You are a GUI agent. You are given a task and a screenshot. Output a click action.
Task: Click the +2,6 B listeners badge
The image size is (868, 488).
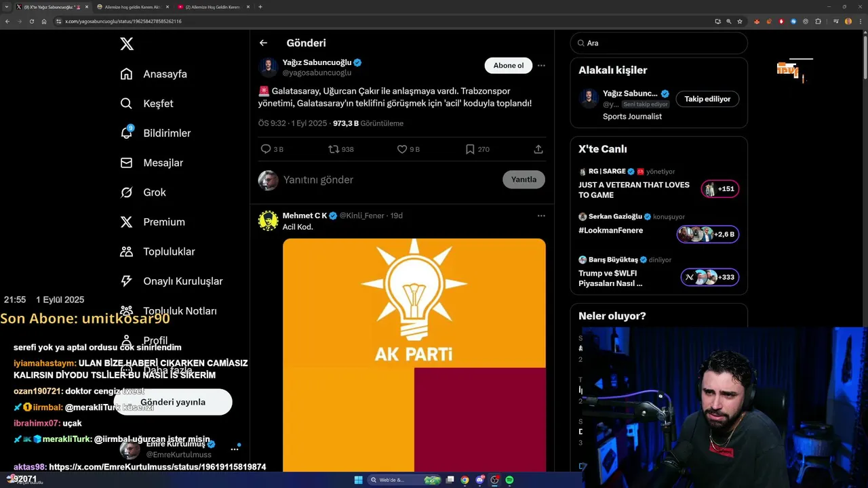pyautogui.click(x=708, y=235)
